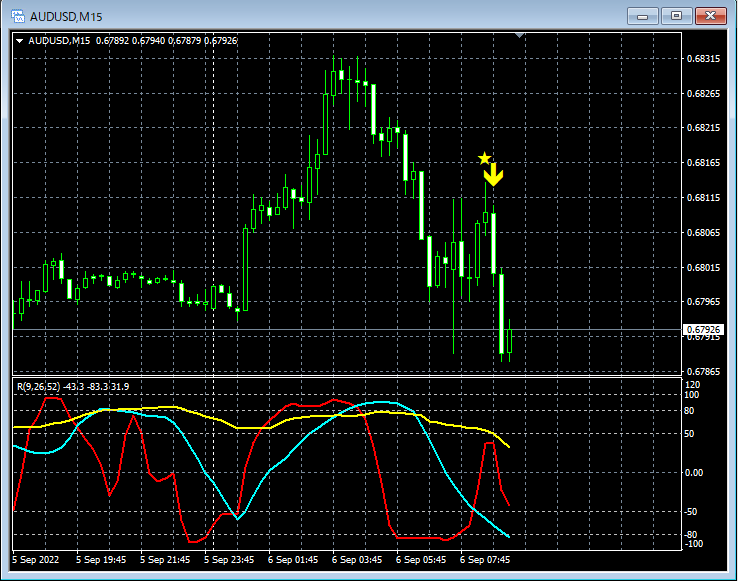Click the OHLC values text 0.67892 0.67940
Screen dimensions: 739x581
click(130, 41)
